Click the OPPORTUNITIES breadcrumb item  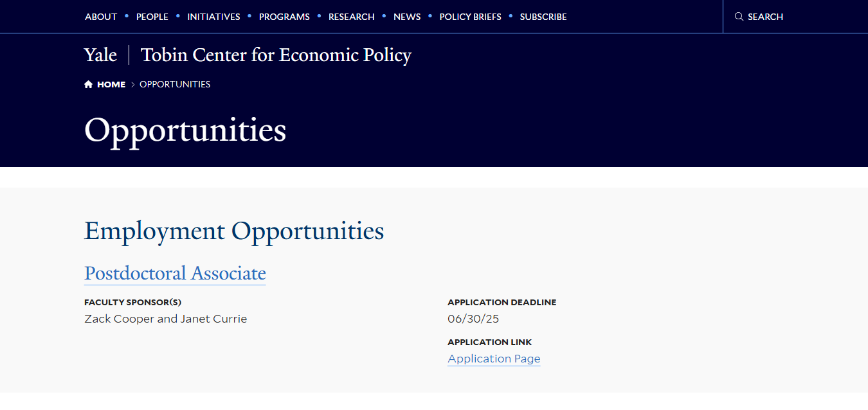(175, 84)
